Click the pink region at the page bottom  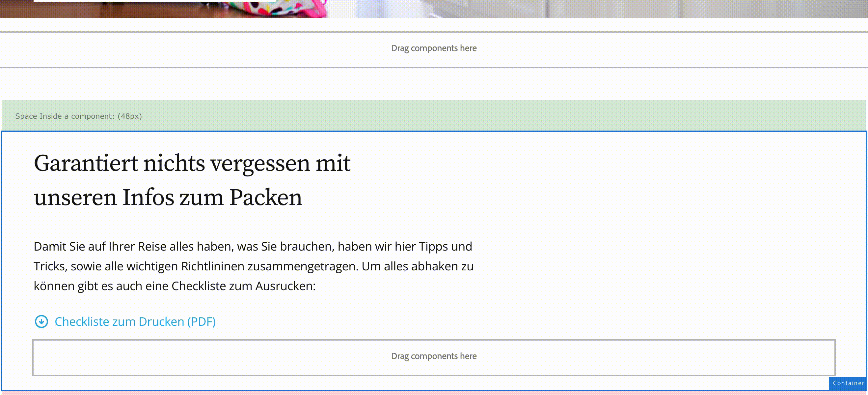point(434,394)
